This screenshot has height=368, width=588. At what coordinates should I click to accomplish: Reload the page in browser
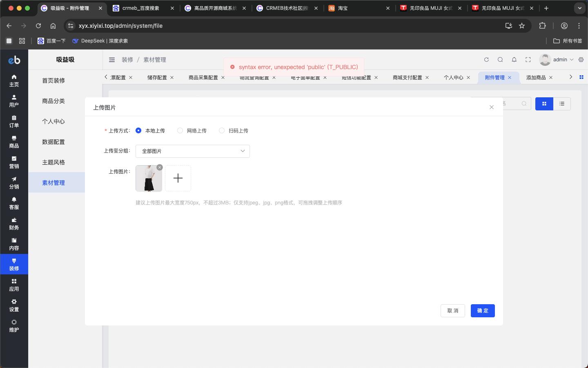coord(38,26)
